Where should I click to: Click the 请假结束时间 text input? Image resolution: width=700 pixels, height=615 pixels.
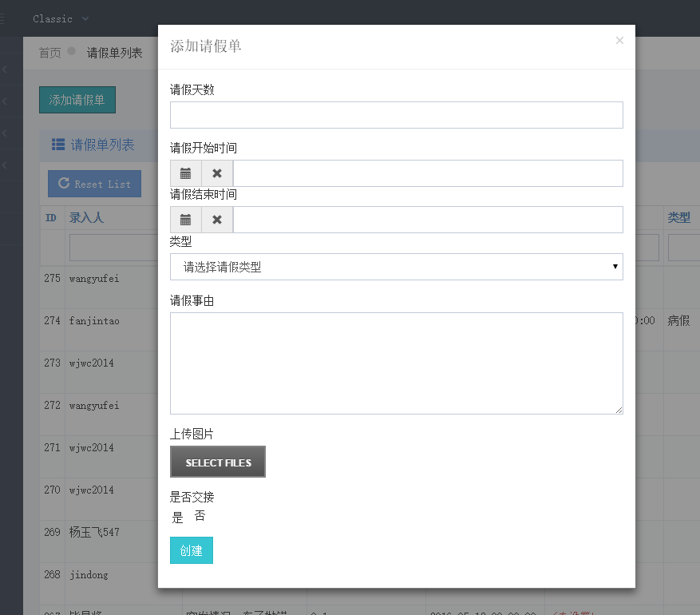[427, 220]
